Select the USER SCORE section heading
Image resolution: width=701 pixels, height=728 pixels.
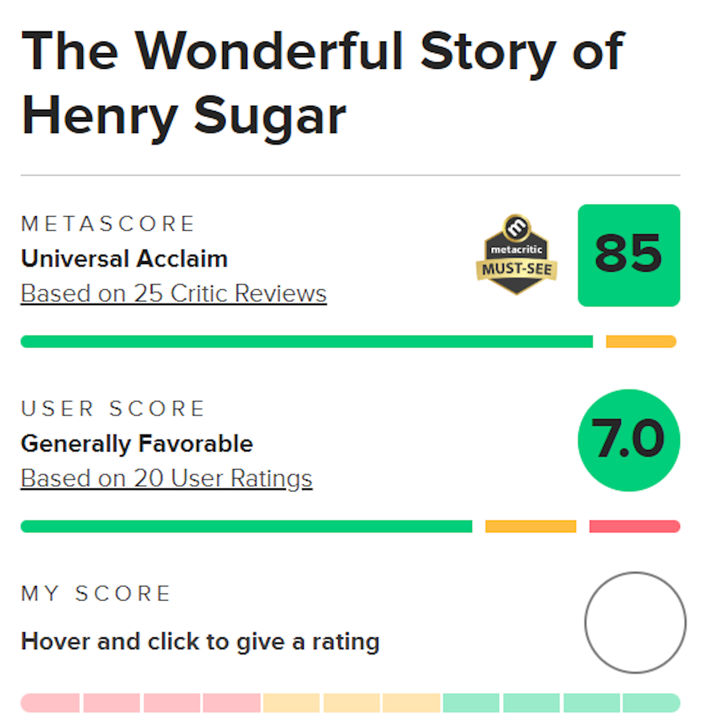pos(113,408)
